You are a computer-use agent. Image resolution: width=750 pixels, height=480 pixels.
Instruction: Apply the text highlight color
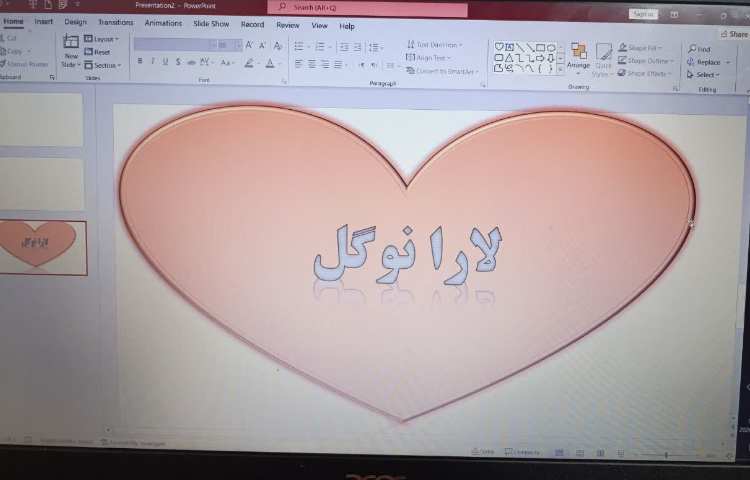click(250, 63)
